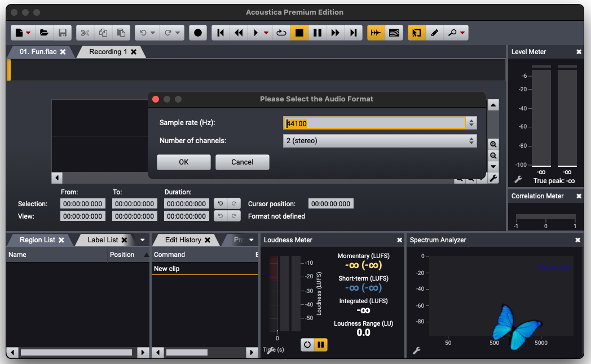Open the Edit History panel tab dropdown
The image size is (591, 364).
click(x=252, y=240)
